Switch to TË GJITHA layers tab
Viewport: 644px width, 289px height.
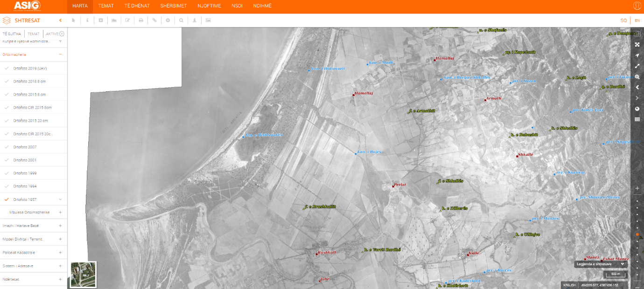12,34
